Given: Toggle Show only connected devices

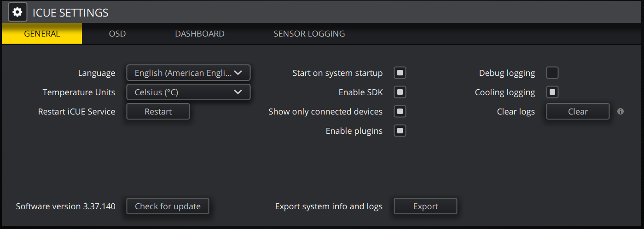Looking at the screenshot, I should [400, 111].
